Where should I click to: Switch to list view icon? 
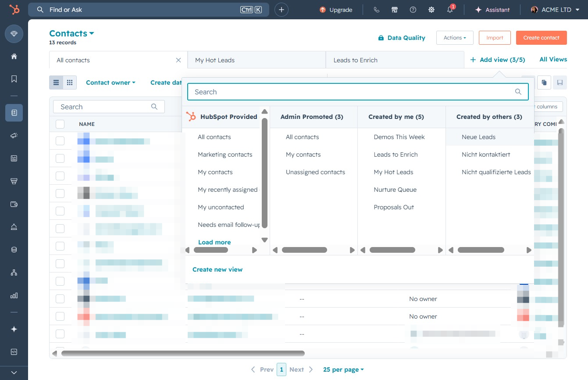click(56, 82)
